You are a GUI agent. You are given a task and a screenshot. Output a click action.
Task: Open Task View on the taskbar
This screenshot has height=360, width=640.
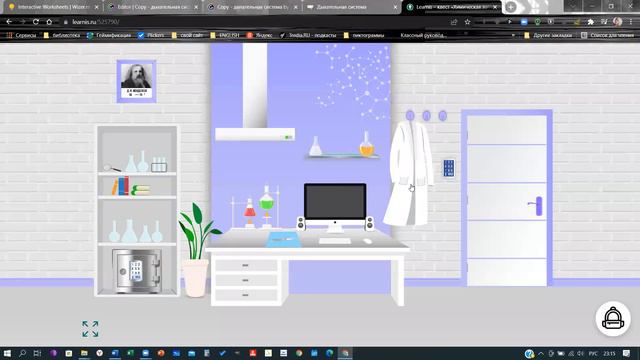[37, 353]
